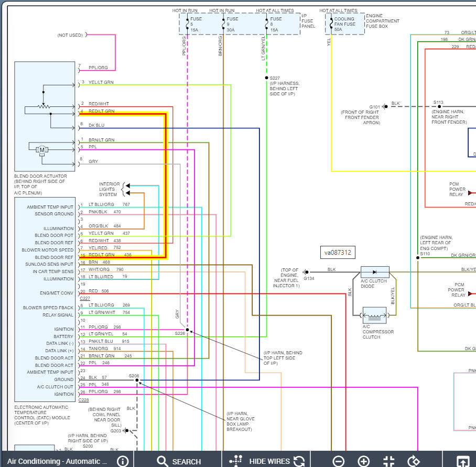This screenshot has height=467, width=476.
Task: Select the A/C compressor clutch coil symbol
Action: (x=374, y=316)
